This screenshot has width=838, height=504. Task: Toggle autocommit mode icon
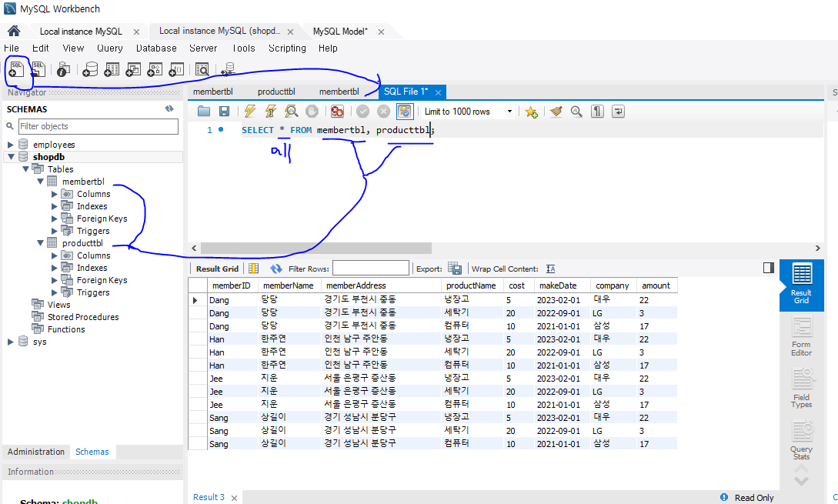405,111
